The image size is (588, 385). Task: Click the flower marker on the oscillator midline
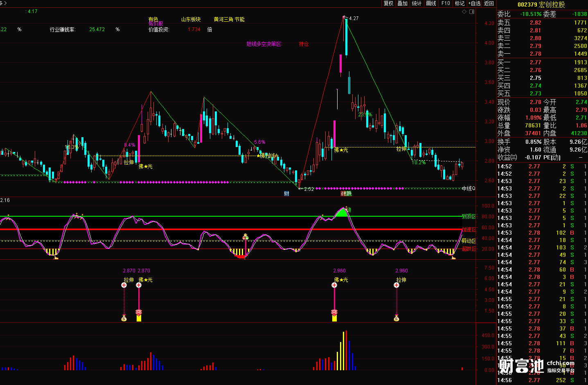[x=246, y=237]
